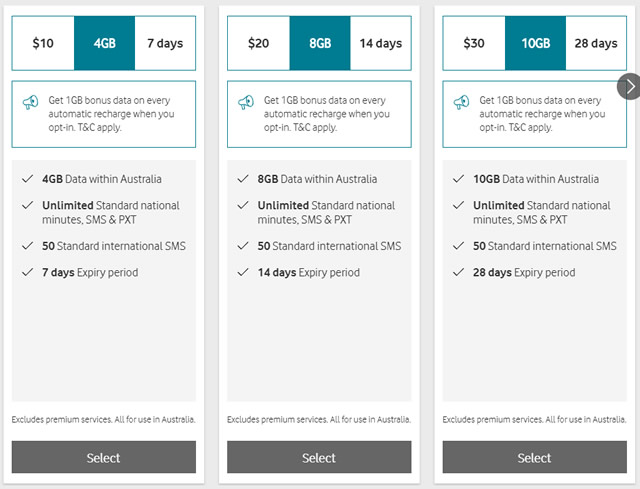640x489 pixels.
Task: Click the next arrow carousel button
Action: point(629,86)
